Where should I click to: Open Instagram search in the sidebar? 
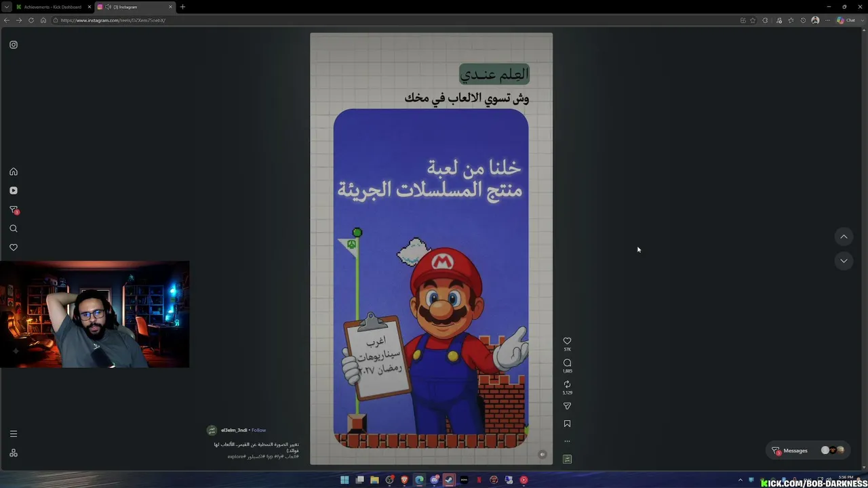[x=14, y=228]
